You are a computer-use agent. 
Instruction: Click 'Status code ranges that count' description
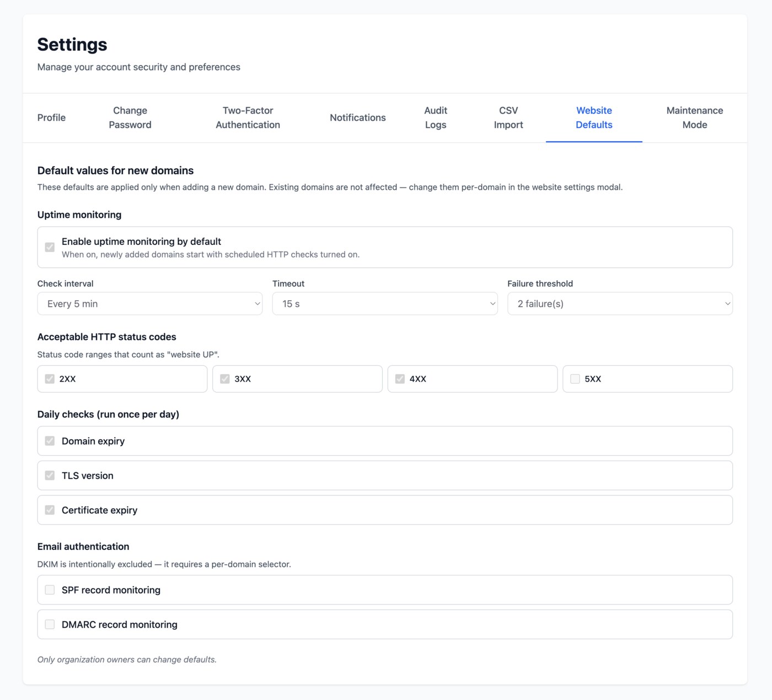[128, 355]
